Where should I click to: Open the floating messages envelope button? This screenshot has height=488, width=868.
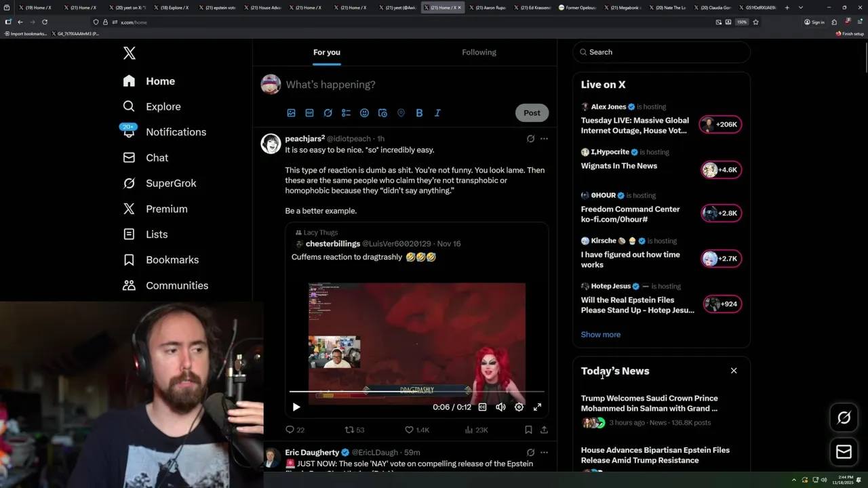coord(844,452)
